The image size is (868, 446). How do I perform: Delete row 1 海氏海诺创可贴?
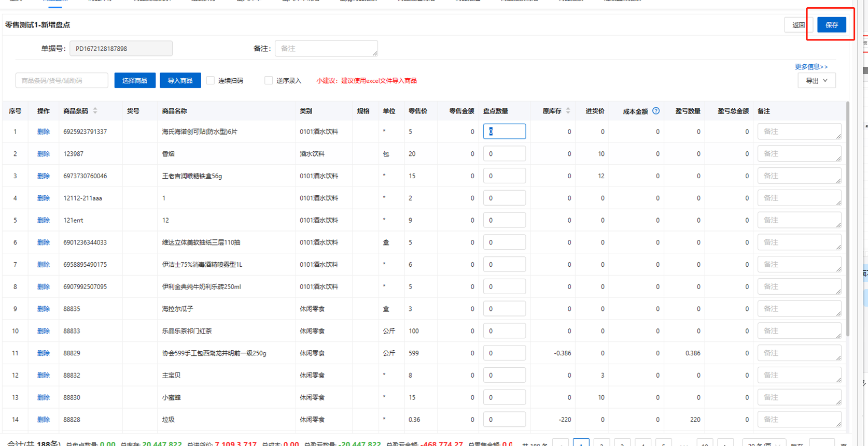click(44, 132)
